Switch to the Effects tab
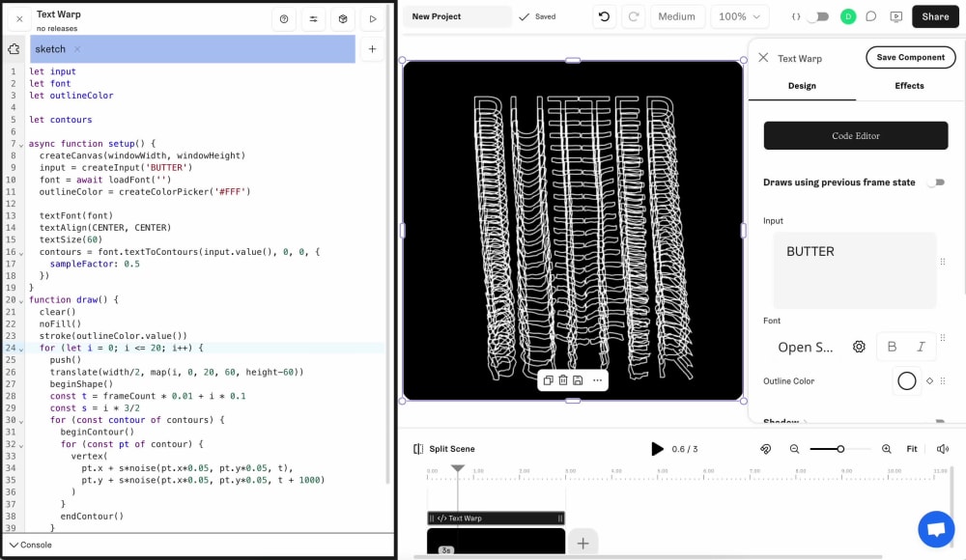Image resolution: width=966 pixels, height=560 pixels. coord(909,86)
